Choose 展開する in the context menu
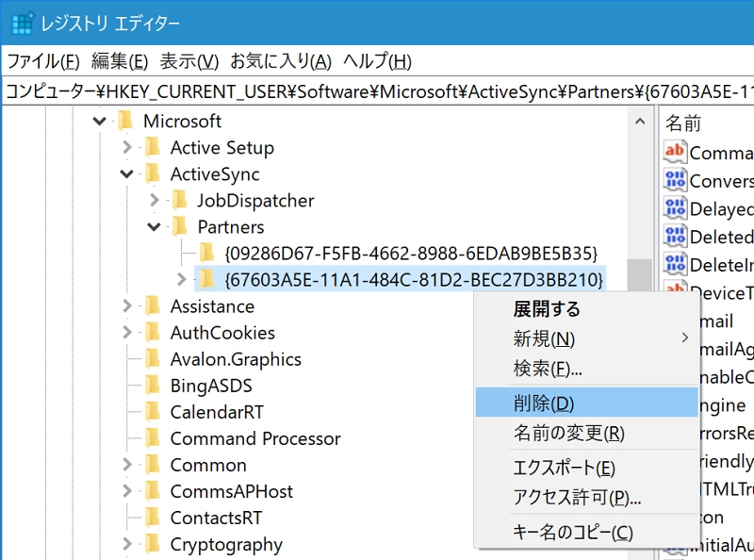 (586, 309)
